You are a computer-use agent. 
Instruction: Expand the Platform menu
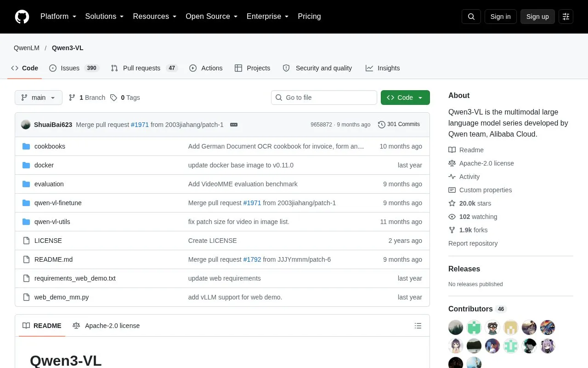(58, 17)
